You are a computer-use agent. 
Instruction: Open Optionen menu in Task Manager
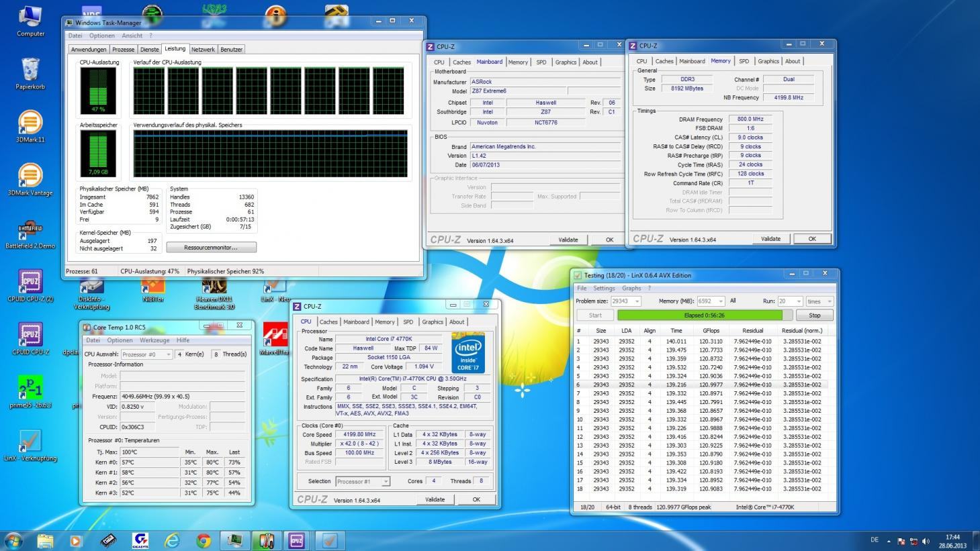tap(102, 36)
